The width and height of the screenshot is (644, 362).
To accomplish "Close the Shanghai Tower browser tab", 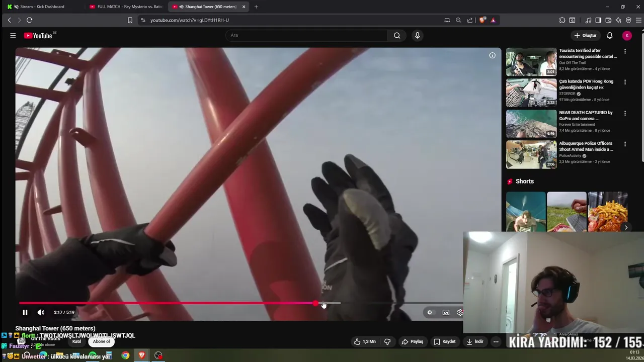I will pyautogui.click(x=244, y=7).
